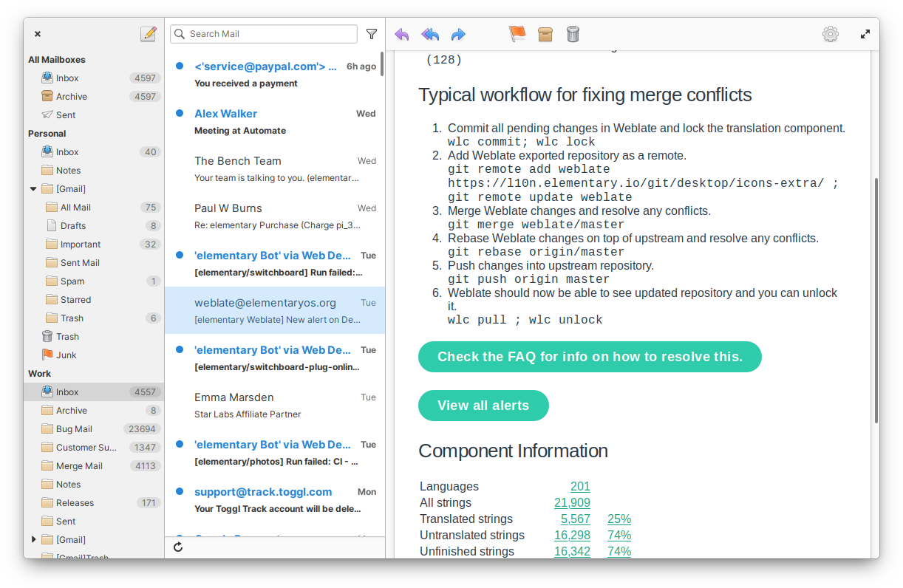
Task: Open the Personal Notes folder
Action: tap(94, 171)
